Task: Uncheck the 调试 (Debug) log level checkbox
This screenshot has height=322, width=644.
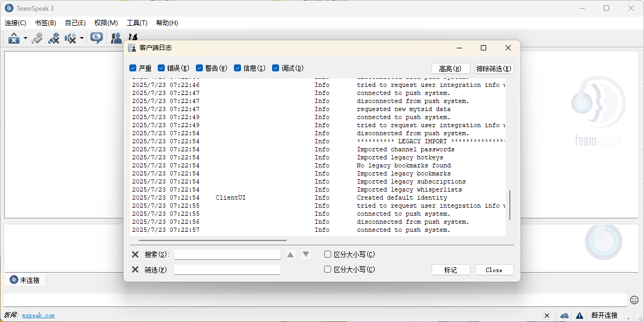Action: [x=276, y=68]
